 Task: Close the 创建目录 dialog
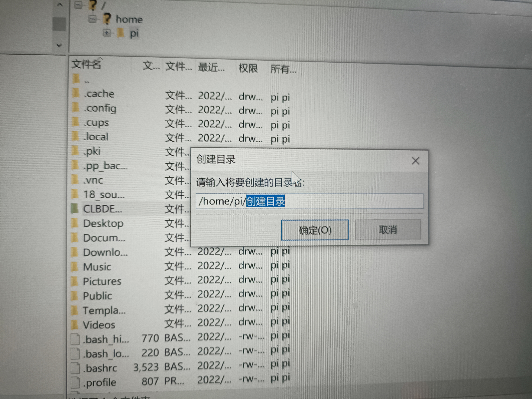415,161
